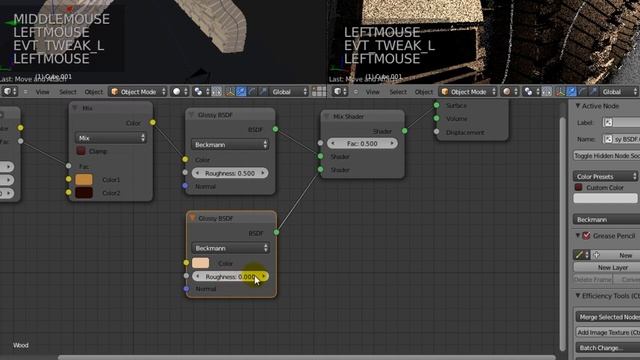The image size is (640, 360).
Task: Click Merge Selected Nodes button
Action: click(x=608, y=317)
